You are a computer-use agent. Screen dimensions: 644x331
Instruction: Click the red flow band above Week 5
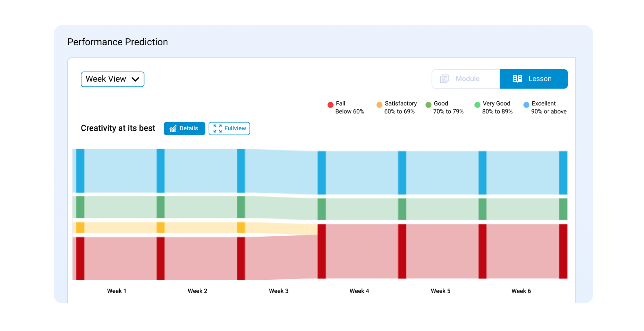tap(442, 251)
